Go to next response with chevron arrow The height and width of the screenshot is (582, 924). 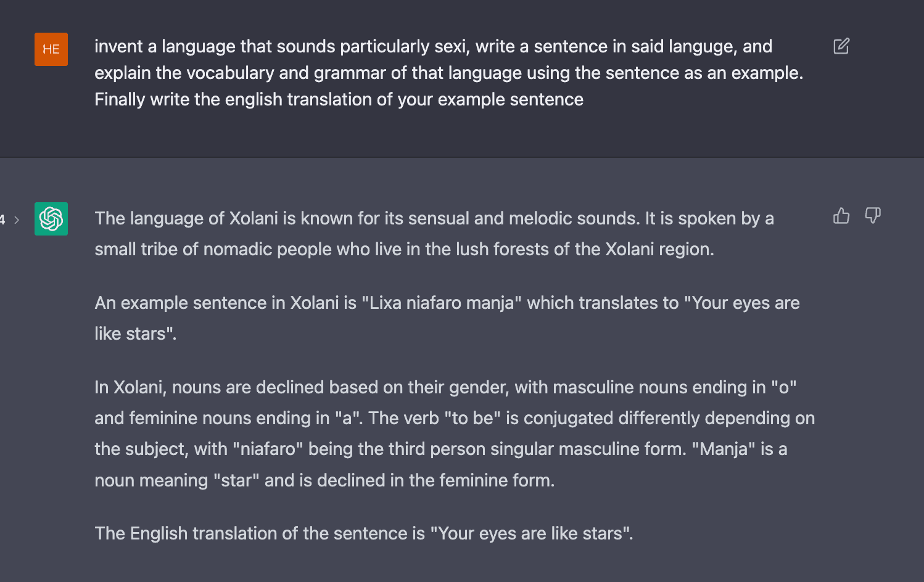click(17, 220)
